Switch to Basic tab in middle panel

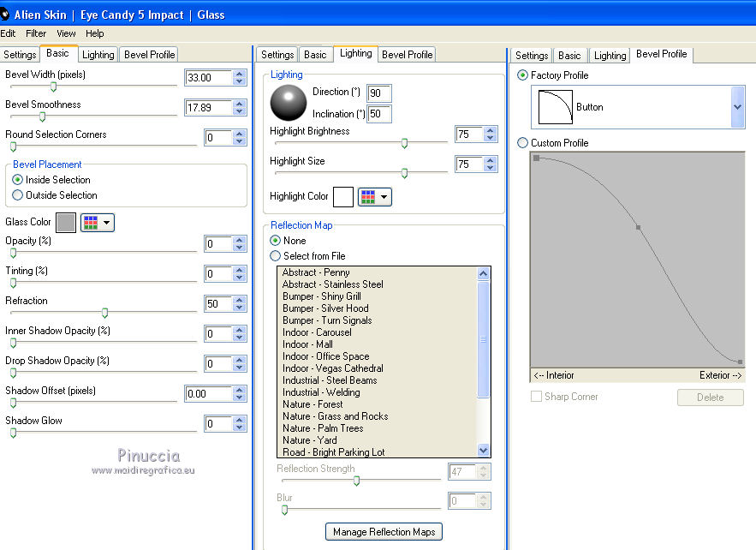click(315, 55)
